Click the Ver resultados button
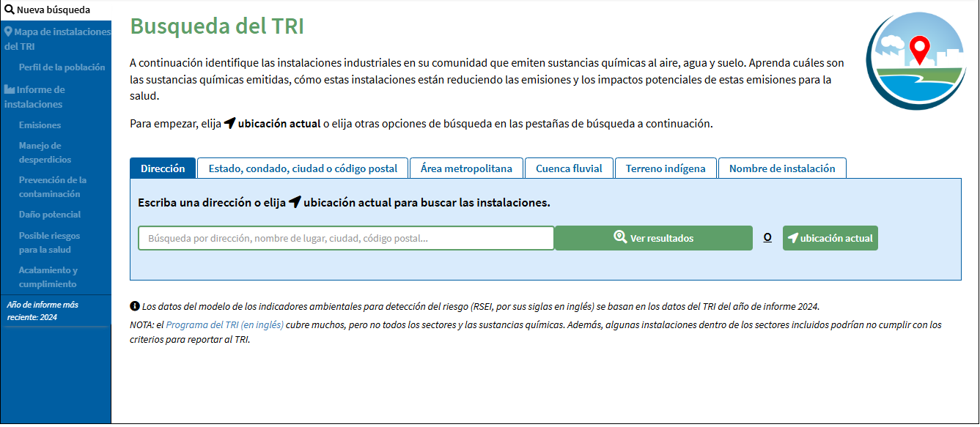 pyautogui.click(x=654, y=238)
